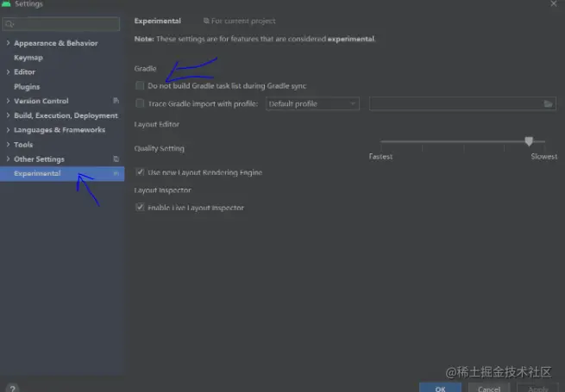This screenshot has width=565, height=392.
Task: Click the Android Studio icon in title bar
Action: [6, 3]
